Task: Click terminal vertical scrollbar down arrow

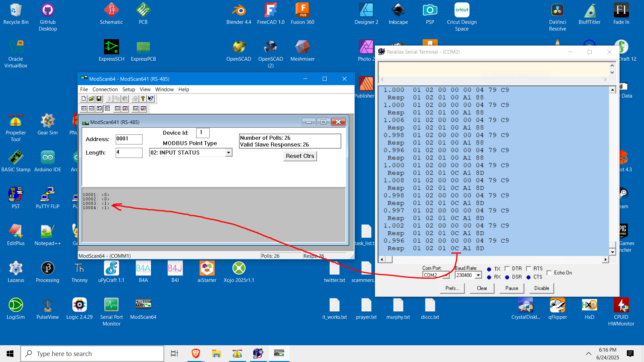Action: point(612,252)
